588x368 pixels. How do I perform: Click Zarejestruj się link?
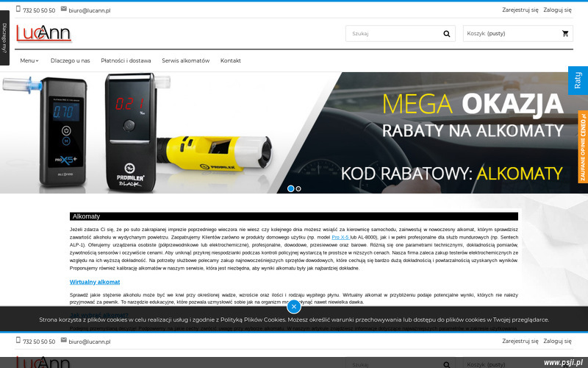pyautogui.click(x=520, y=10)
